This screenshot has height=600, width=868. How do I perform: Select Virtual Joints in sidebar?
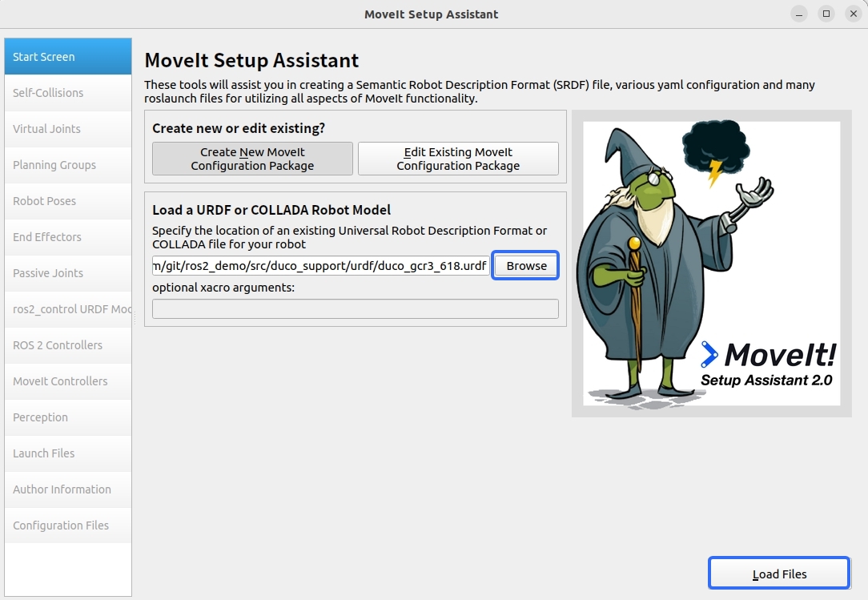[68, 128]
